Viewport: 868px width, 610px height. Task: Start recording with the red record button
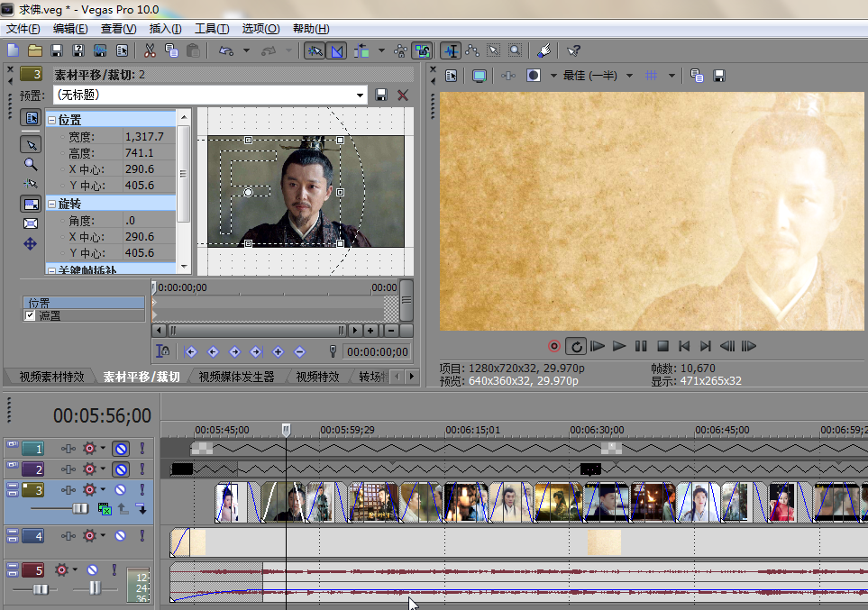pyautogui.click(x=553, y=347)
